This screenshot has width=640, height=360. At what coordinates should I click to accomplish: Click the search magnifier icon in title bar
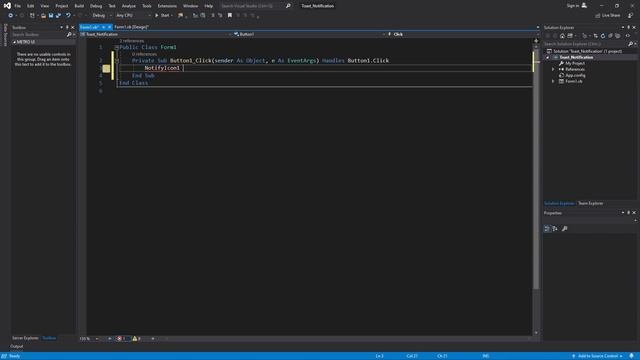coord(288,6)
